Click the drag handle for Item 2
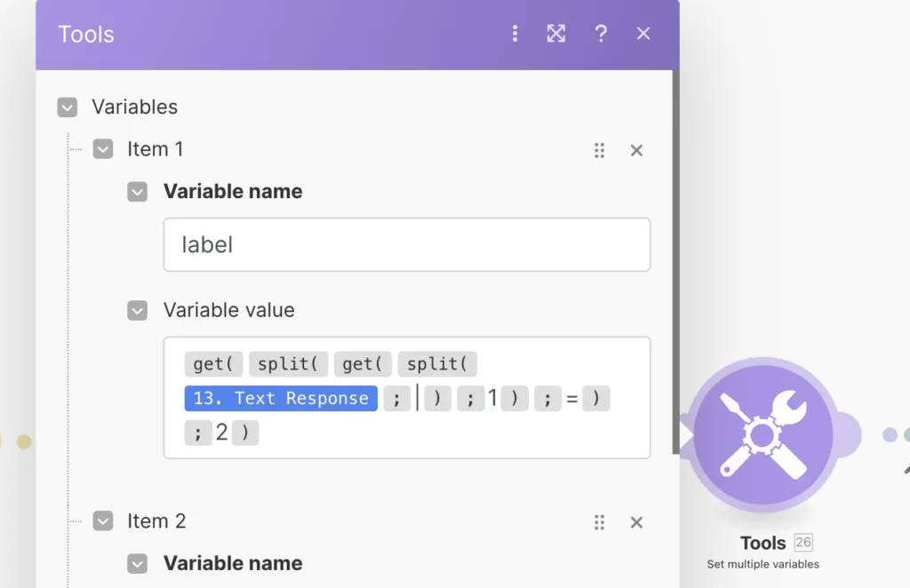This screenshot has height=588, width=910. [600, 522]
